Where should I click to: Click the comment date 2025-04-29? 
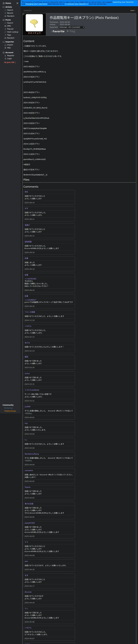click(30, 603)
